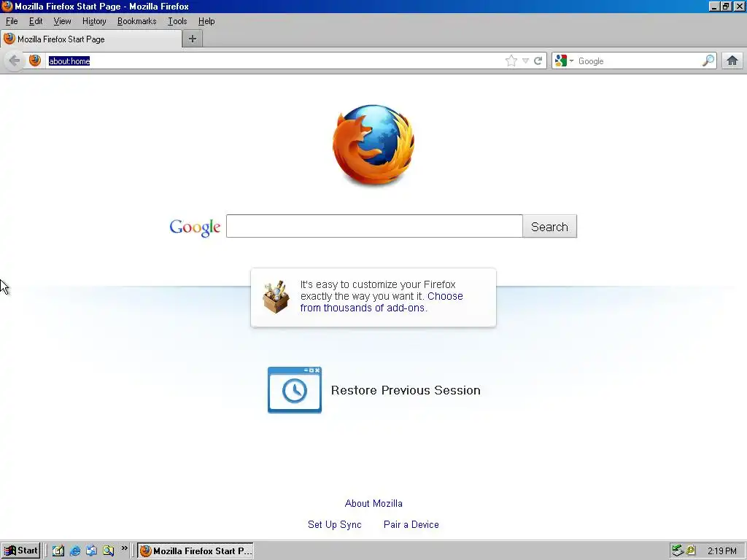Viewport: 747px width, 560px height.
Task: Open the About Mozilla link
Action: 373,503
